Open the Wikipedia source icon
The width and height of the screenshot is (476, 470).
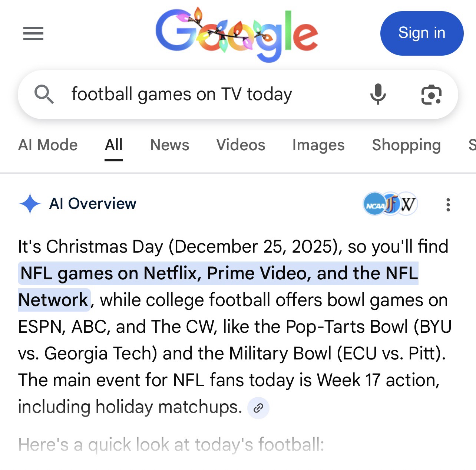pyautogui.click(x=408, y=204)
